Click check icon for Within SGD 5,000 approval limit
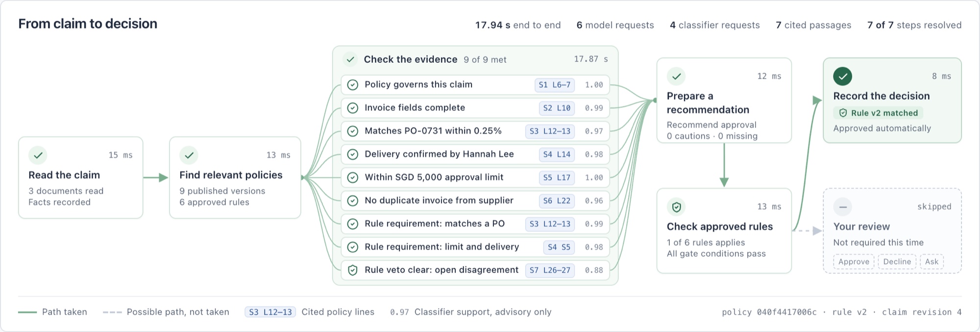980x332 pixels. click(x=352, y=178)
